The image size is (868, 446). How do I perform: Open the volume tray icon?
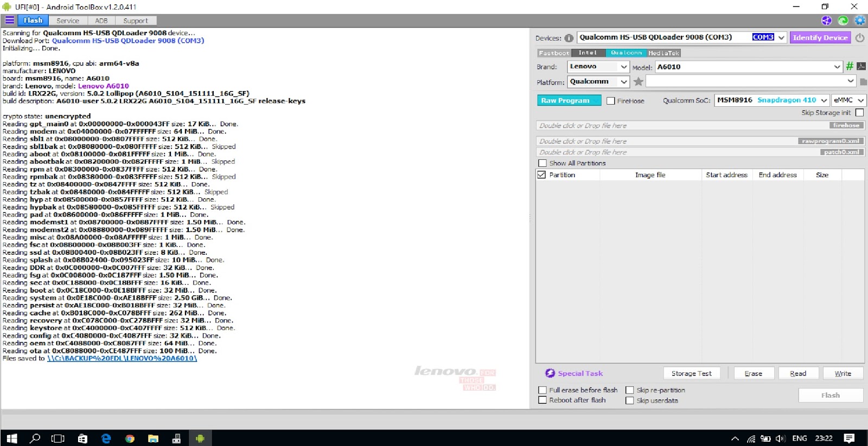(781, 438)
